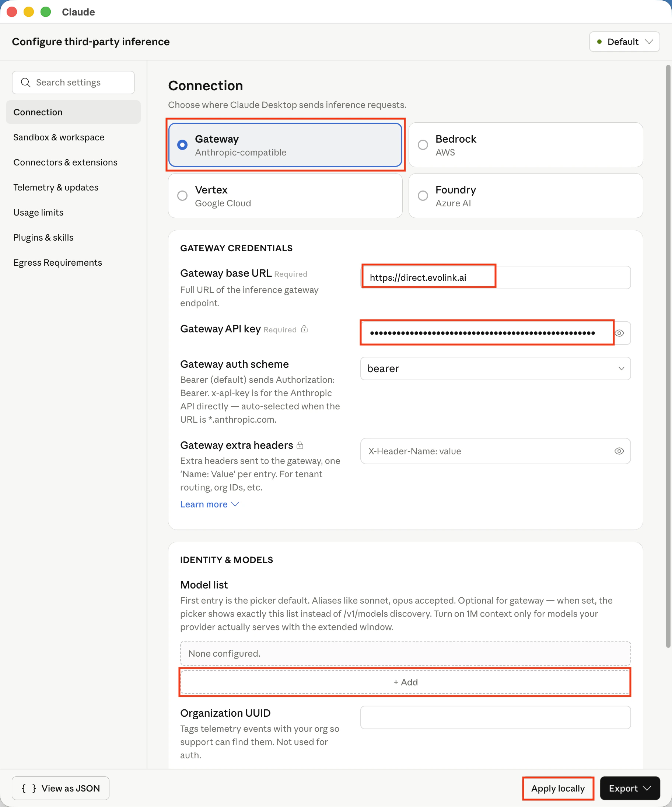Expand the Learn more section
The width and height of the screenshot is (672, 807).
point(210,504)
